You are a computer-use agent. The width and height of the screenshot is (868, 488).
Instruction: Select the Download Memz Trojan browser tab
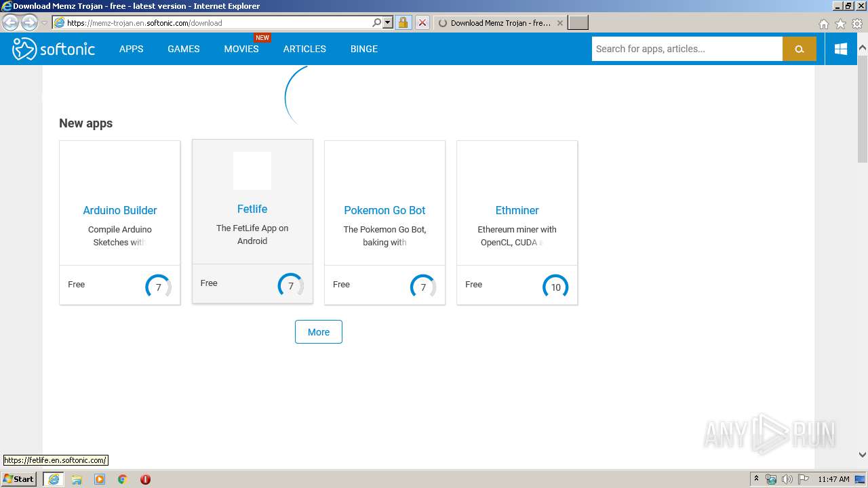(500, 22)
